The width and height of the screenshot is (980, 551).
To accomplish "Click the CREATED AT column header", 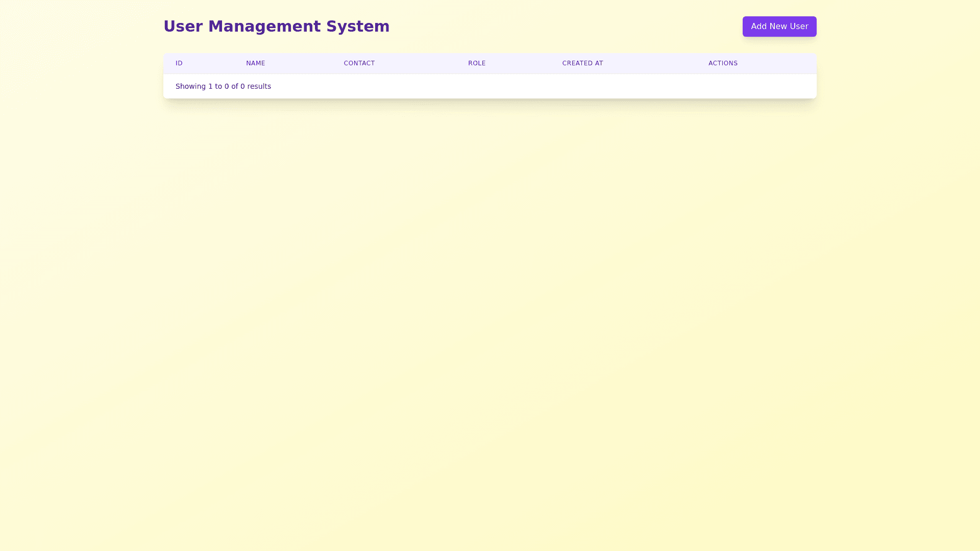I will [x=582, y=63].
